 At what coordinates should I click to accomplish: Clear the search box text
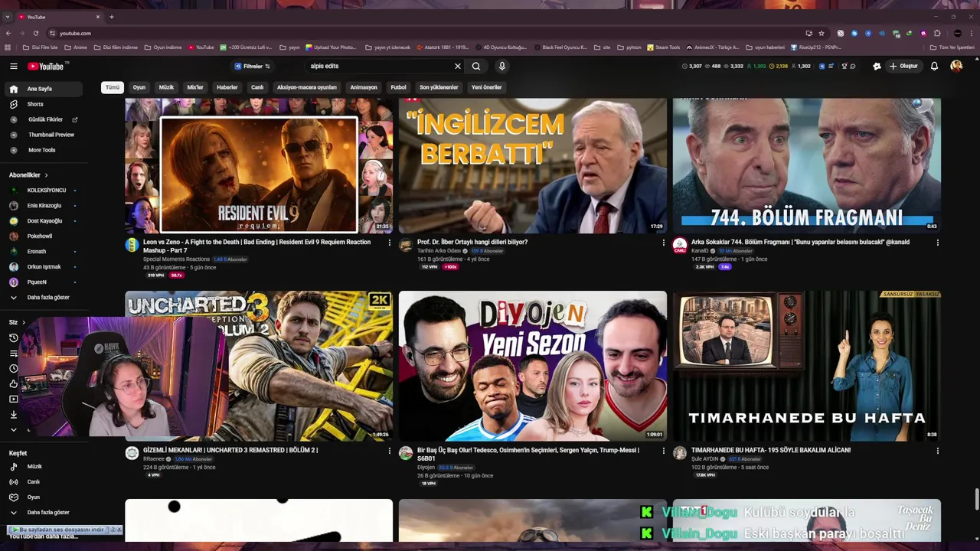458,67
